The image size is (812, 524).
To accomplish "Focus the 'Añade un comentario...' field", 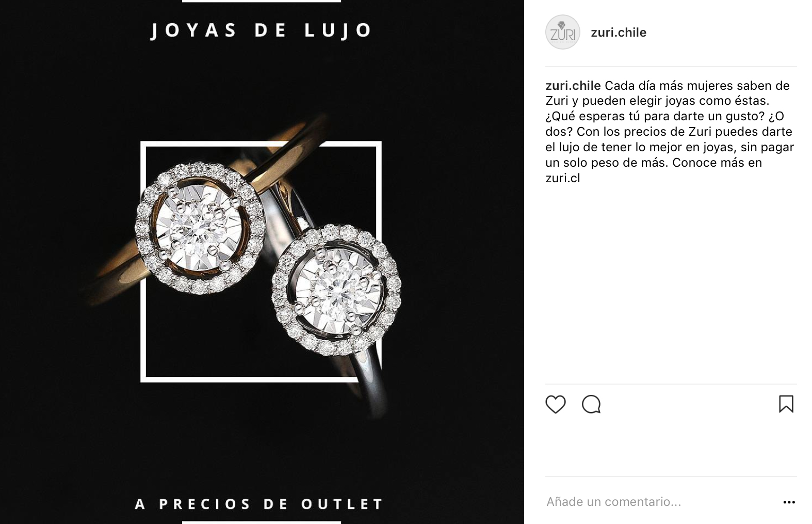I will coord(660,502).
